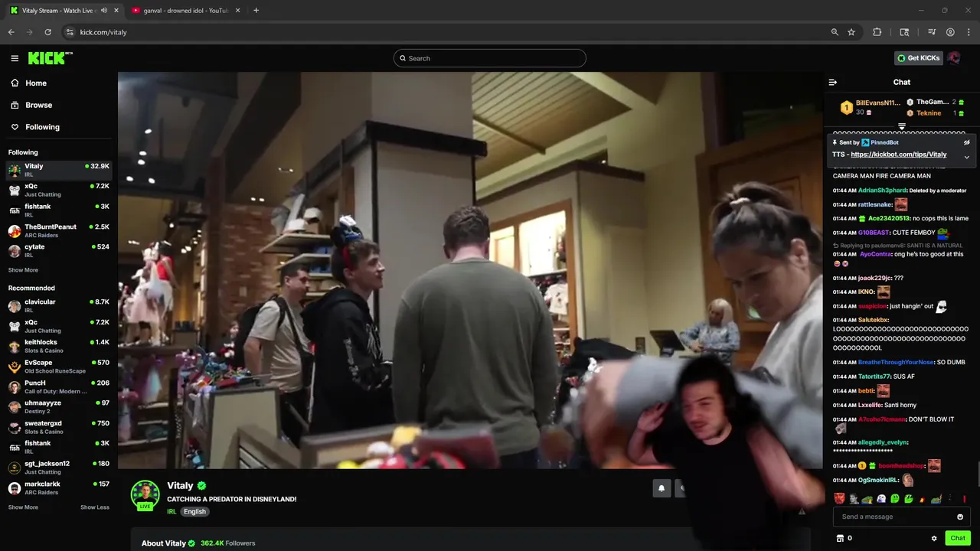The width and height of the screenshot is (980, 551).
Task: Open PuncH recommended channel
Action: tap(59, 386)
